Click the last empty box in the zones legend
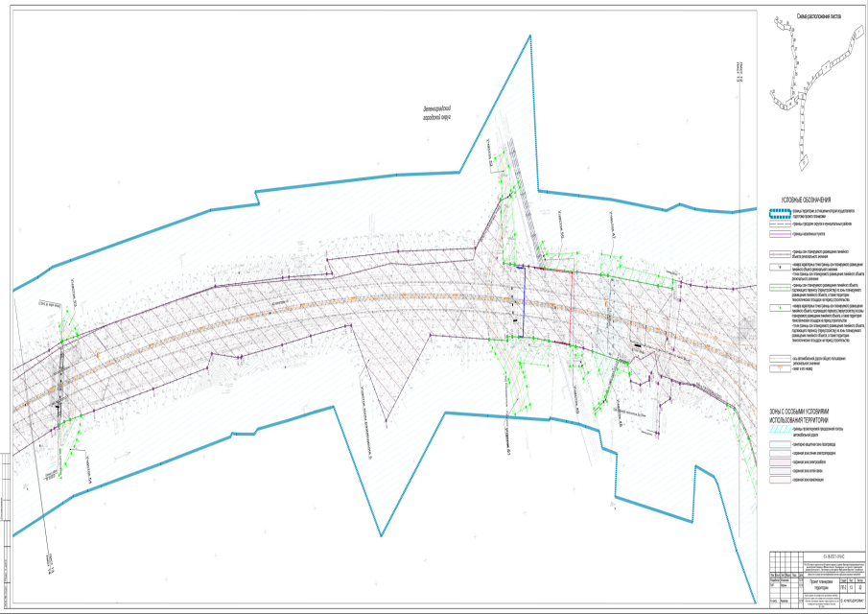The height and width of the screenshot is (614, 868). point(776,480)
